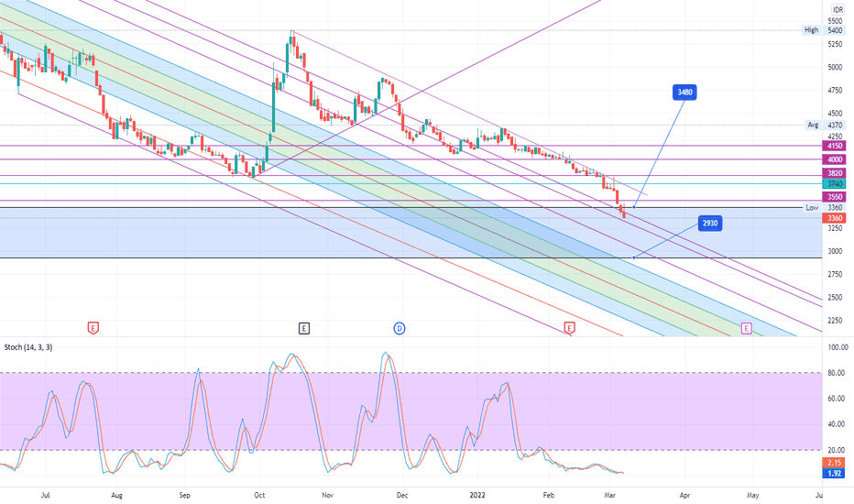Open the blue dividend D marker
The image size is (854, 504).
[400, 328]
